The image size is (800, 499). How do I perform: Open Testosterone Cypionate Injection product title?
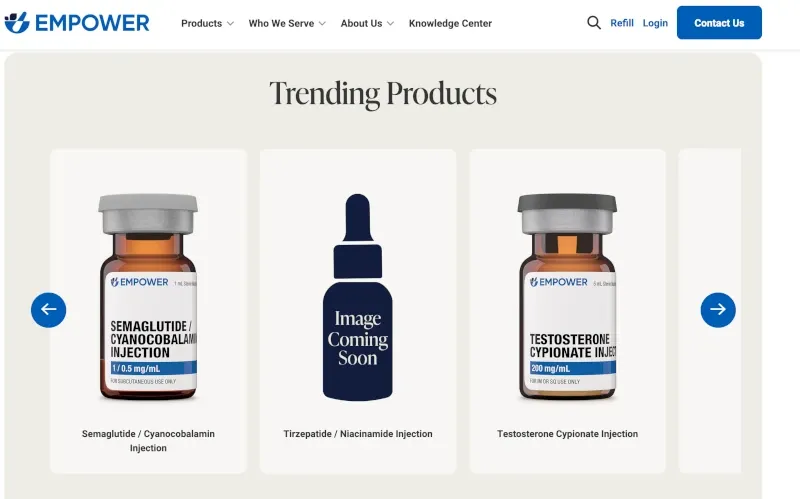tap(567, 434)
